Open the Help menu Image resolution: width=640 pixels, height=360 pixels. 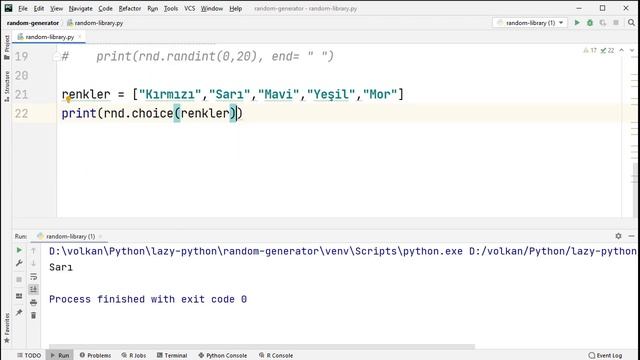point(236,8)
